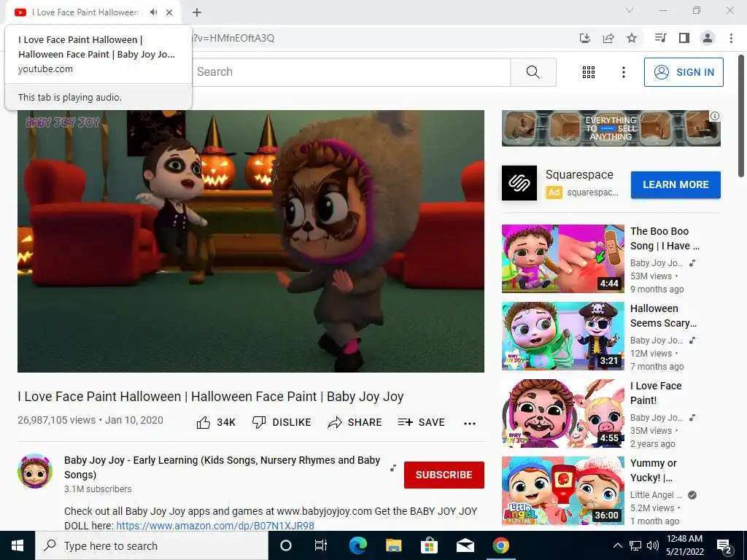The width and height of the screenshot is (747, 560).
Task: Click the DISLIKE thumbs down button
Action: [x=282, y=422]
